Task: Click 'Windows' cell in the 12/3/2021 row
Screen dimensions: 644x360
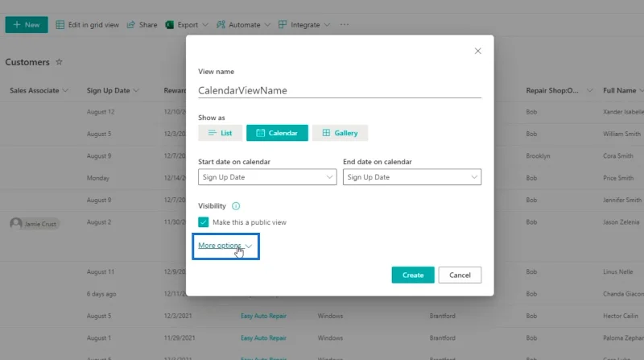Action: click(x=330, y=316)
